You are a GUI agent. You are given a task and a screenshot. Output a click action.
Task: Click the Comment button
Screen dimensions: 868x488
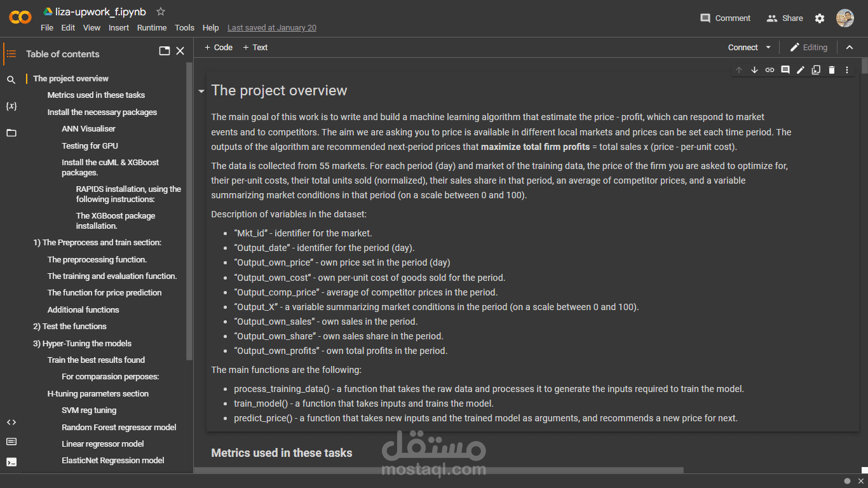click(725, 18)
